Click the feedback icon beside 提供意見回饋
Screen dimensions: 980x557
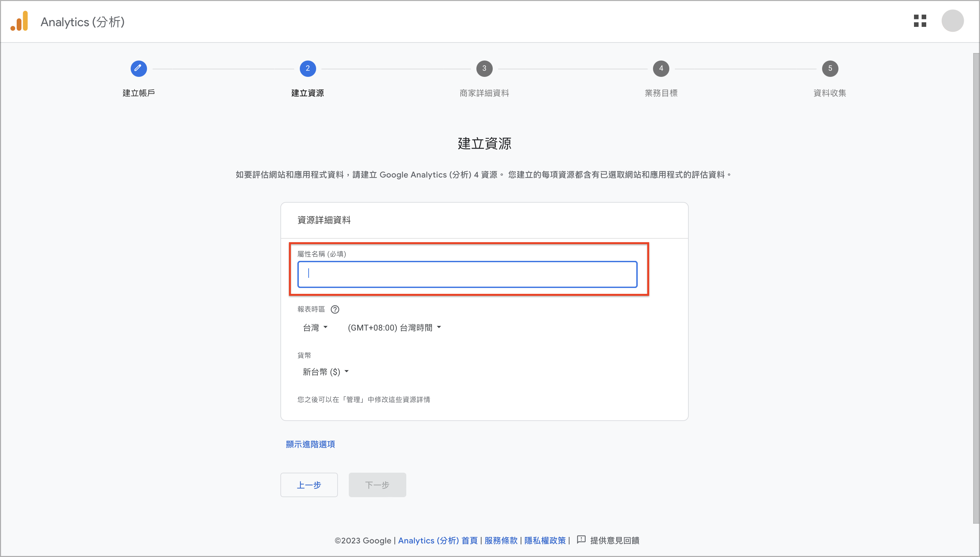coord(581,540)
